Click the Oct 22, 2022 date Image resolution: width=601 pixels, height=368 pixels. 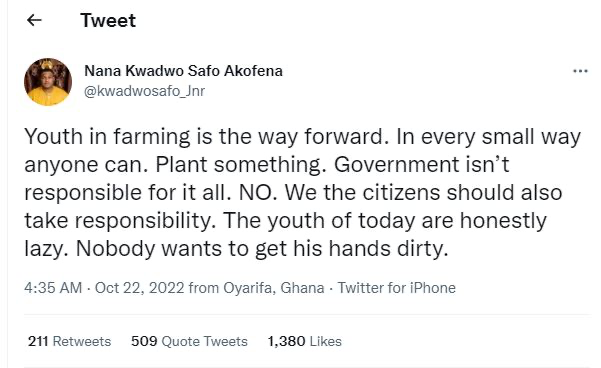(140, 288)
